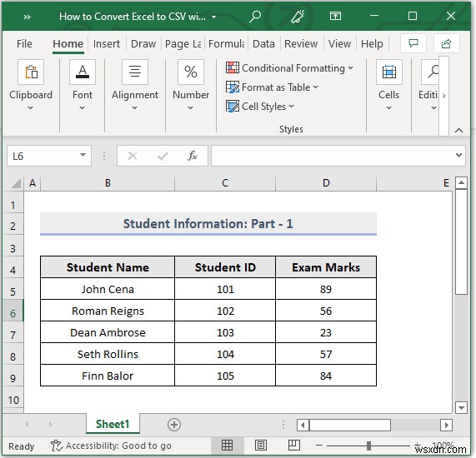Open the Name Box dropdown arrow
The image size is (476, 458).
click(x=83, y=155)
